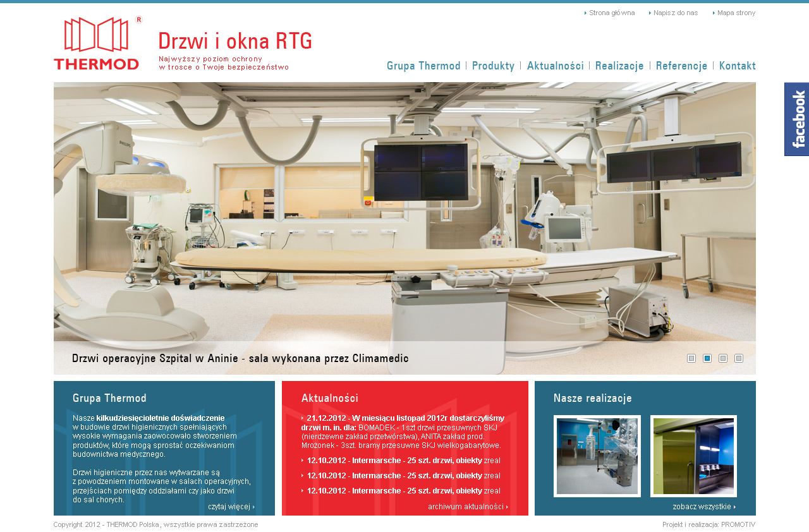Open the Produkty menu item

(493, 66)
